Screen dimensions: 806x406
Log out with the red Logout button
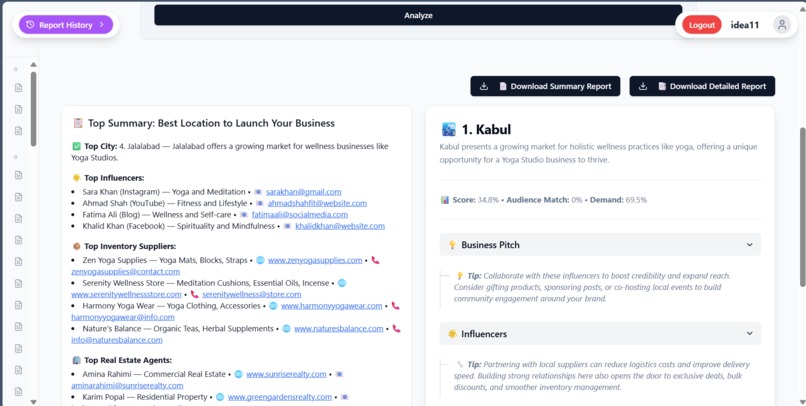click(x=702, y=25)
